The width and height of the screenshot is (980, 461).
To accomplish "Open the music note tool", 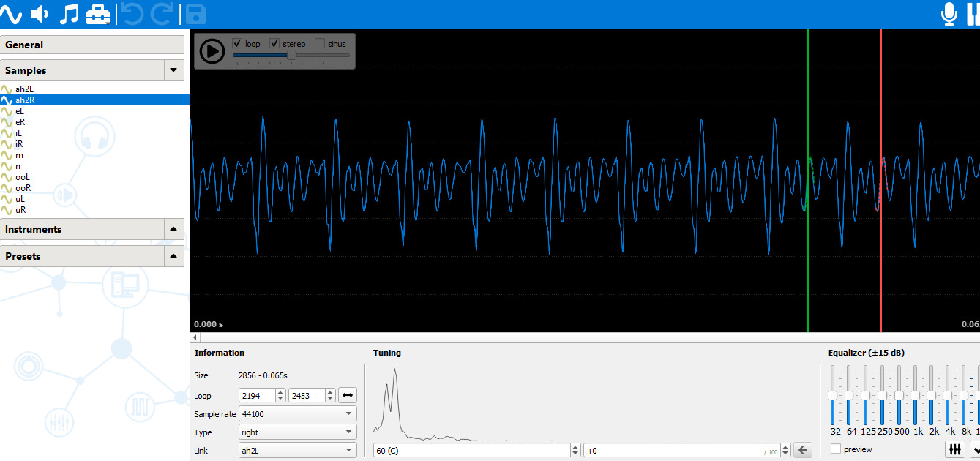I will (x=70, y=12).
